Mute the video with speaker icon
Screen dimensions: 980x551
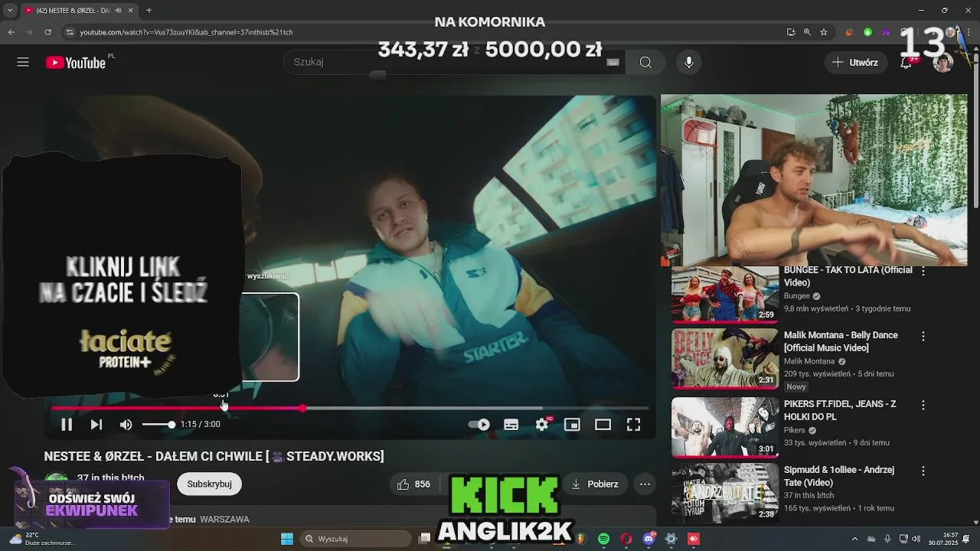pyautogui.click(x=126, y=424)
